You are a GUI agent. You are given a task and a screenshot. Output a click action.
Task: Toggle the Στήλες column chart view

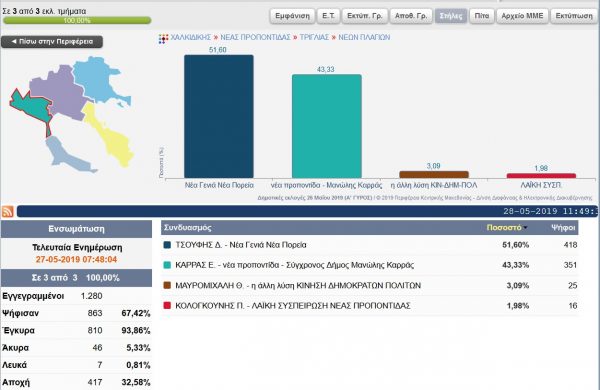[x=451, y=16]
